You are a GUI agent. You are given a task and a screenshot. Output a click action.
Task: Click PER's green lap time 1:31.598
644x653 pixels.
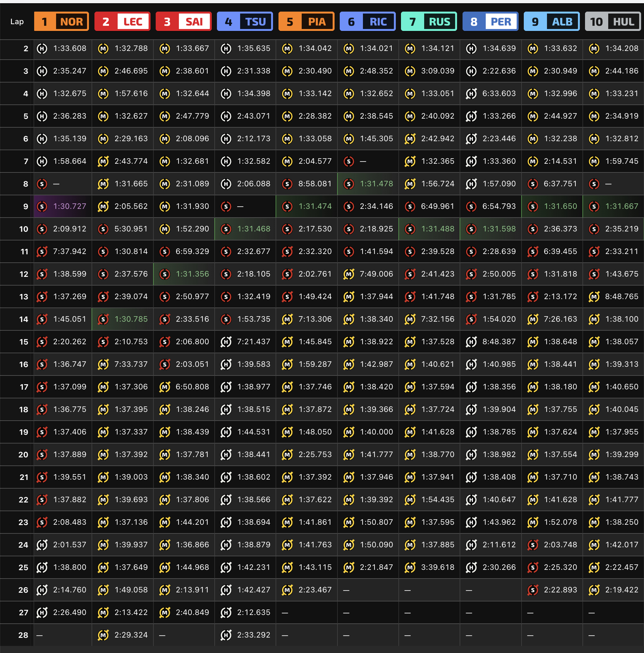tap(499, 229)
